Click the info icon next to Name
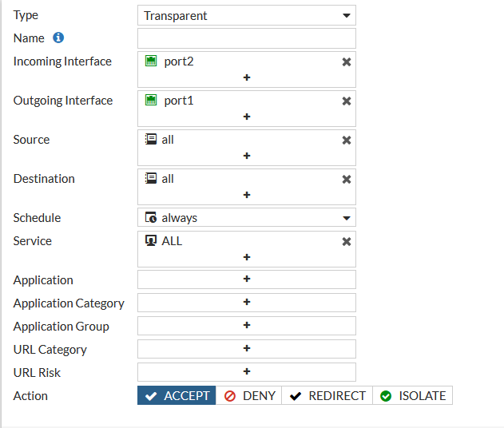504x428 pixels. click(x=58, y=38)
